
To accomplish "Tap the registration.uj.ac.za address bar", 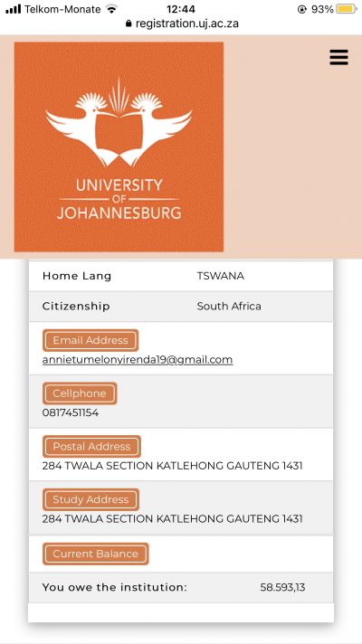I will pos(182,24).
